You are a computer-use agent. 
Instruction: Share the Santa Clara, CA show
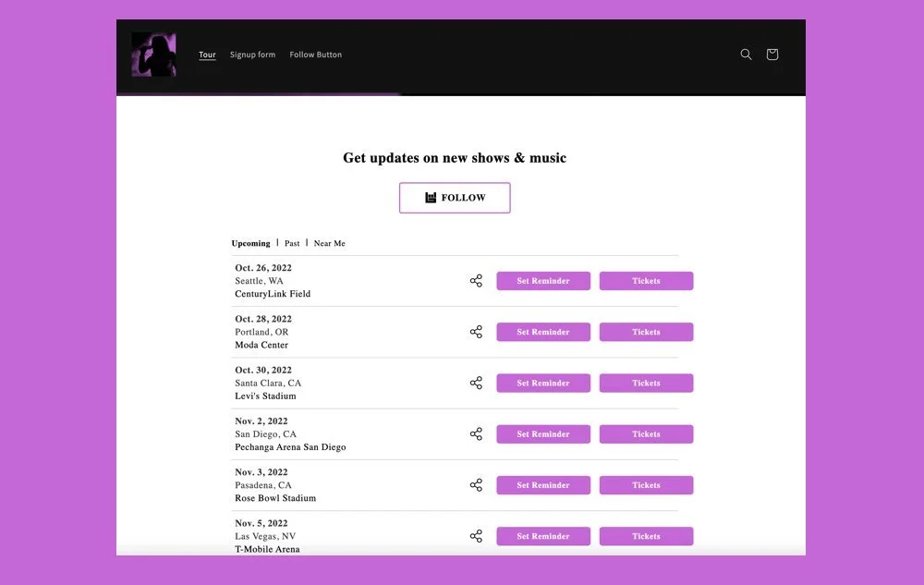[x=476, y=383]
